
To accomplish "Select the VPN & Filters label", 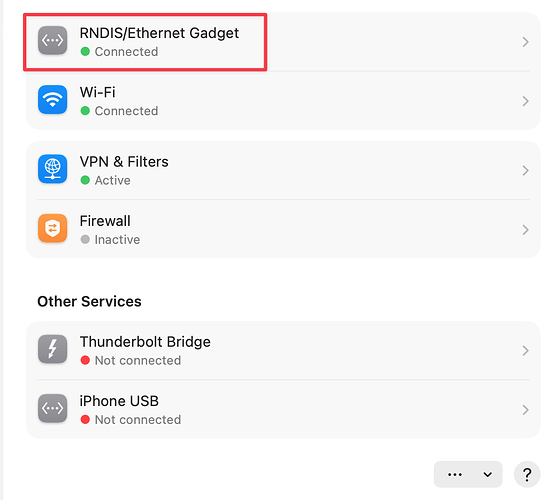I will [x=124, y=162].
